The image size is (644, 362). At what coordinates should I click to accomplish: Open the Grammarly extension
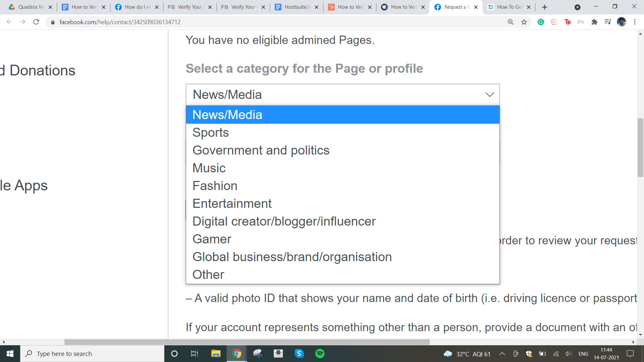tap(541, 22)
